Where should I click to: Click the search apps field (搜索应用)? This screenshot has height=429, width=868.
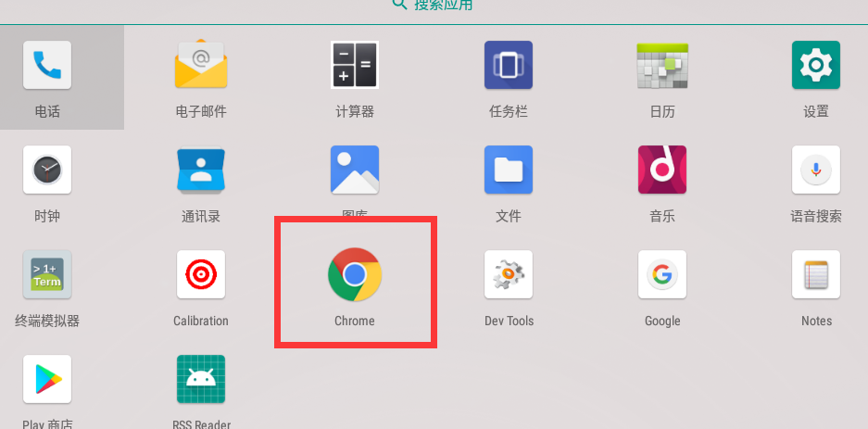[x=434, y=5]
